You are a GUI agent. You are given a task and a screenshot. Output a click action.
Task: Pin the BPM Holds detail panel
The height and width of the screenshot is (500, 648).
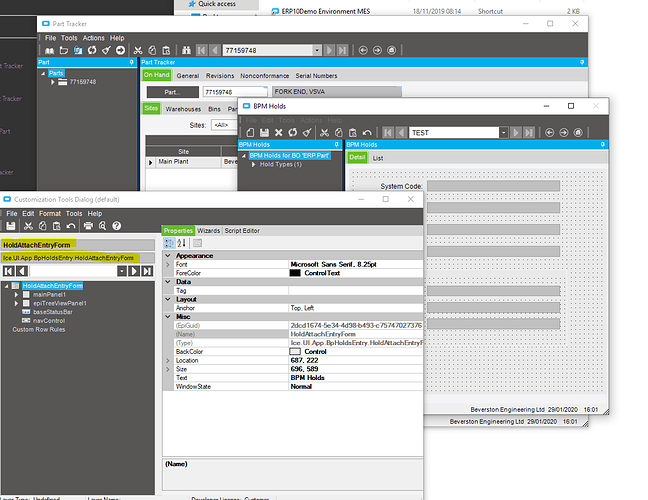click(603, 145)
